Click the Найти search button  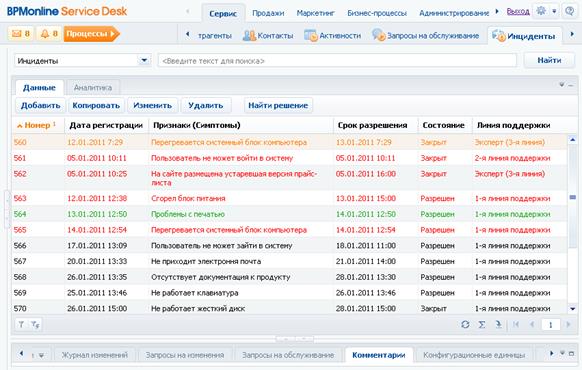click(x=549, y=60)
